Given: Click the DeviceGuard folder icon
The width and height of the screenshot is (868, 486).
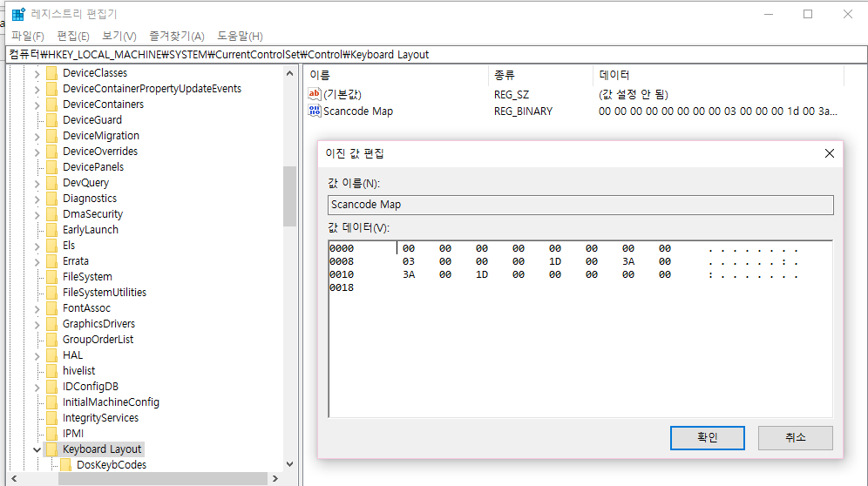Looking at the screenshot, I should pyautogui.click(x=52, y=119).
